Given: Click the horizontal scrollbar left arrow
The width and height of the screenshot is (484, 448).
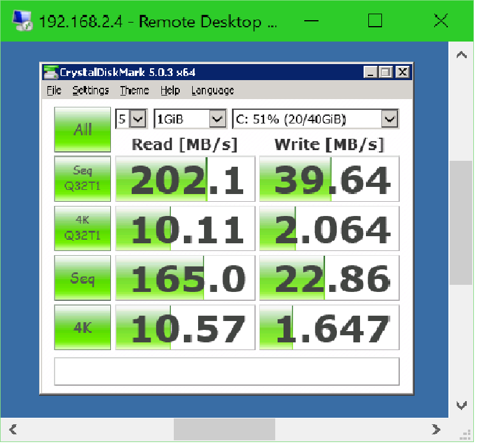Looking at the screenshot, I should (x=12, y=428).
